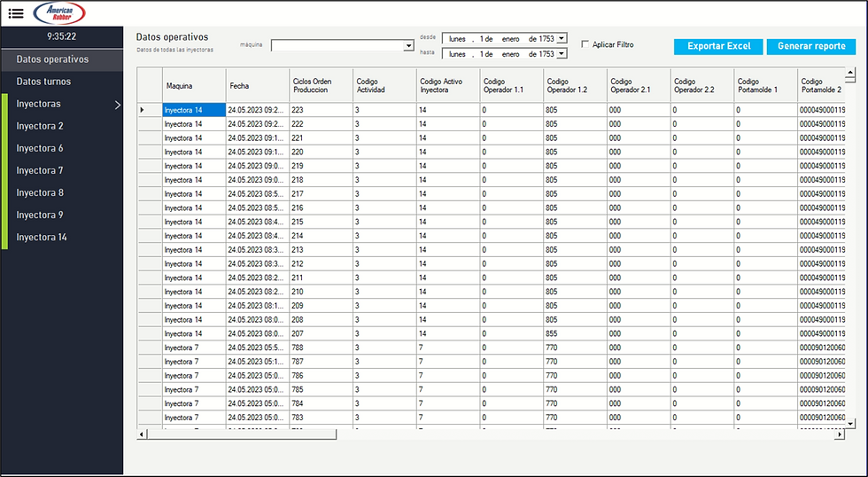Click the clock display 9:35:22
Image resolution: width=868 pixels, height=477 pixels.
point(61,36)
